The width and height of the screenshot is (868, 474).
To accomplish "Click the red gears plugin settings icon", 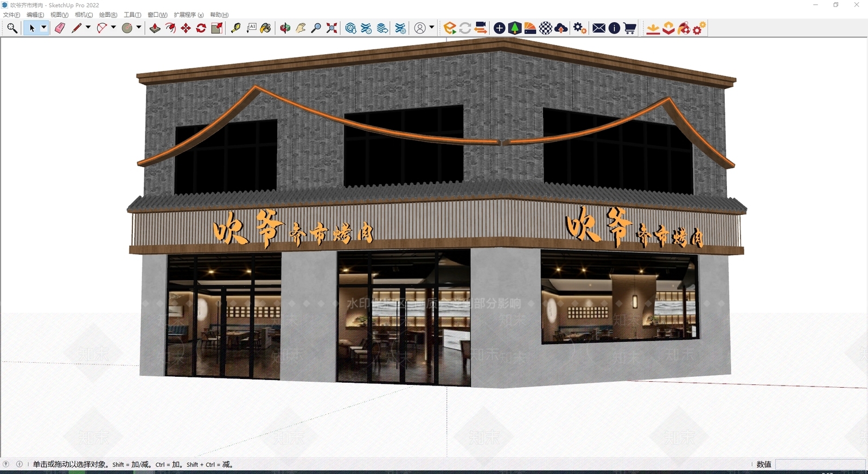I will point(699,28).
